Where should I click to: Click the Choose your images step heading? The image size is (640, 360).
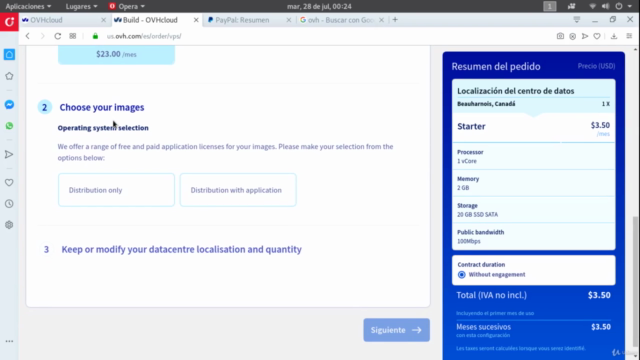click(102, 107)
